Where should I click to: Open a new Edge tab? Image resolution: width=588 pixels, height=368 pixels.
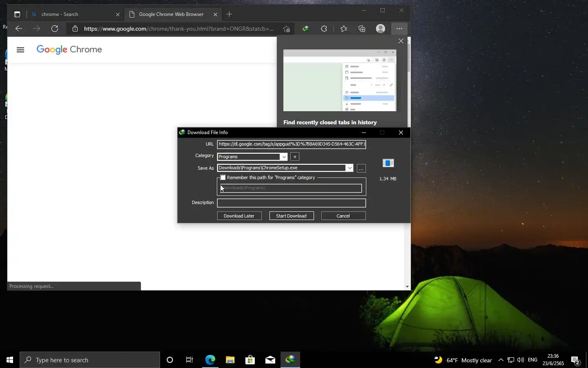pos(229,14)
